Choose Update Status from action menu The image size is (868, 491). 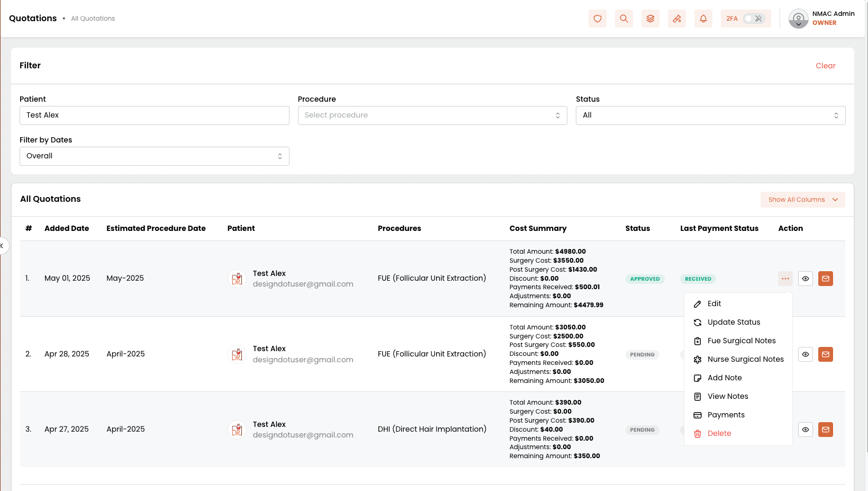point(734,322)
